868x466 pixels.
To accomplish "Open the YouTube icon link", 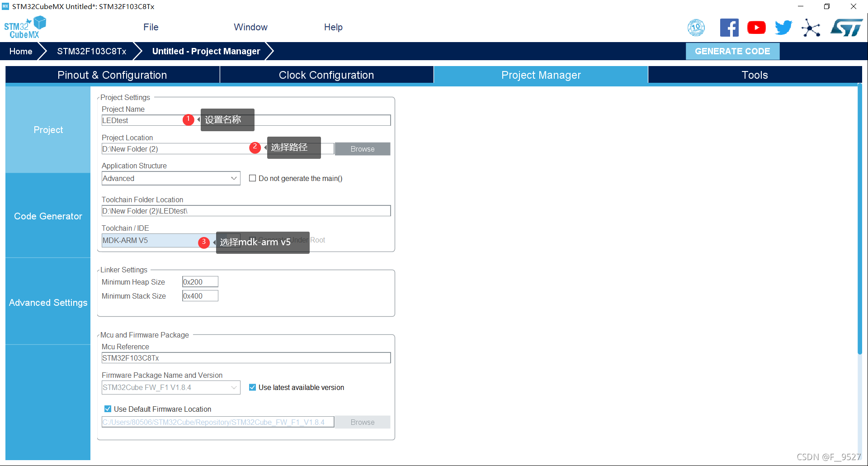I will point(756,28).
